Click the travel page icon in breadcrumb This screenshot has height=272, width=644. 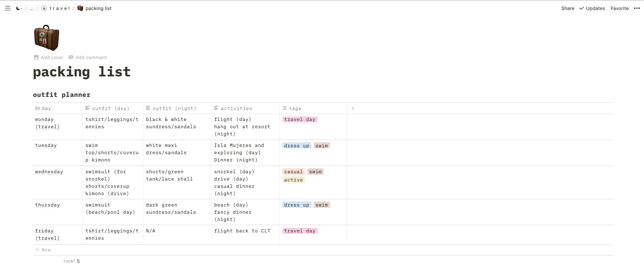coord(44,8)
